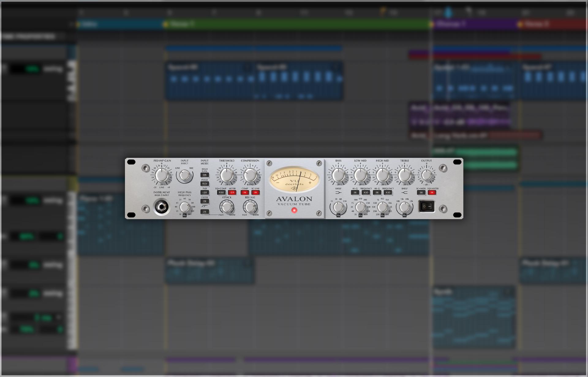Viewport: 588px width, 377px height.
Task: Toggle the Meter GR button
Action: [x=232, y=192]
